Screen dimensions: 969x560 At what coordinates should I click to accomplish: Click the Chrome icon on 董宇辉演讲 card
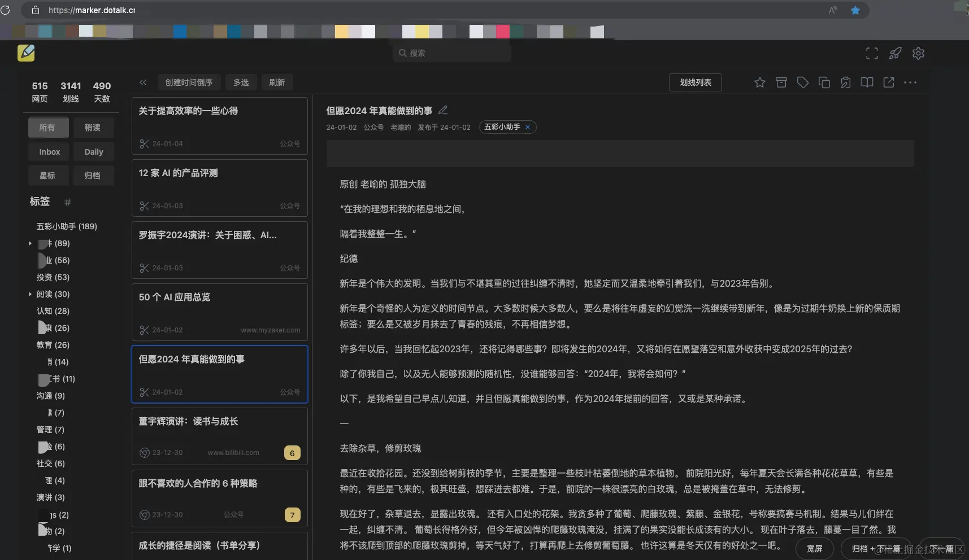coord(144,453)
